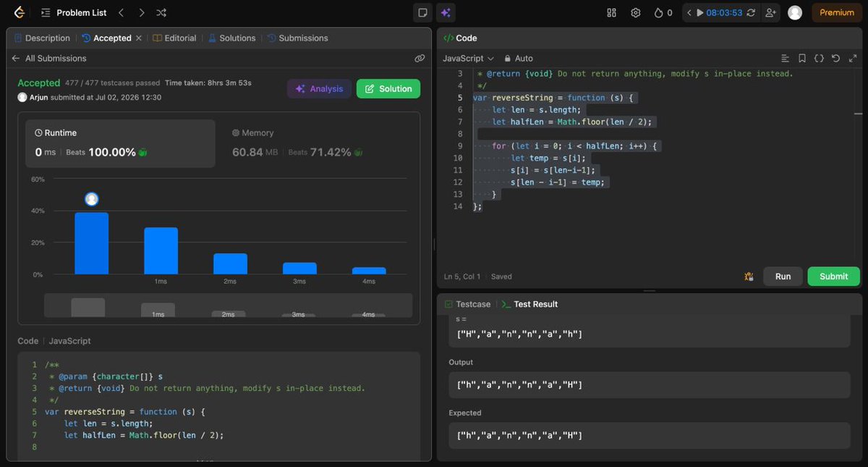The width and height of the screenshot is (868, 467).
Task: Click the editor minimap scrollbar
Action: click(x=858, y=114)
